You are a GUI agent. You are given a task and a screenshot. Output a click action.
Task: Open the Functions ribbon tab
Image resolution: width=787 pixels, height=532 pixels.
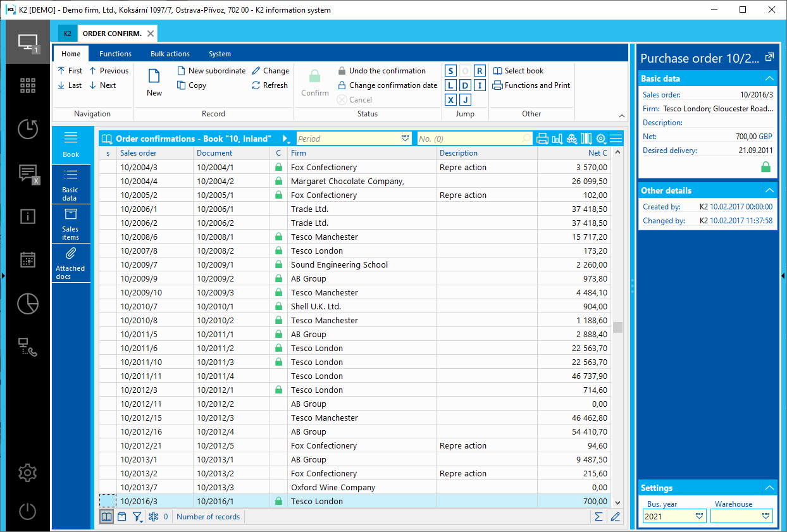[116, 54]
